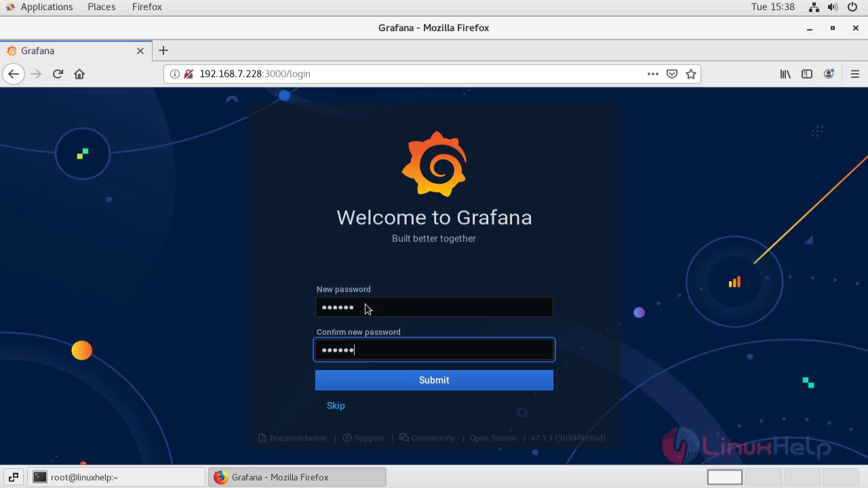The image size is (868, 488).
Task: Open the Firefox home page icon
Action: coord(79,74)
